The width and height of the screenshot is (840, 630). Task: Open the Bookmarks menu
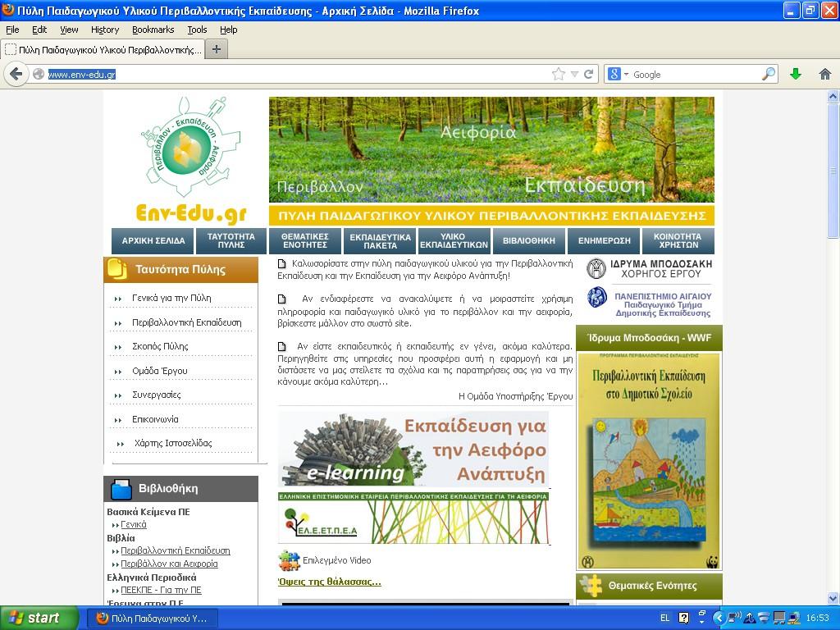coord(153,30)
